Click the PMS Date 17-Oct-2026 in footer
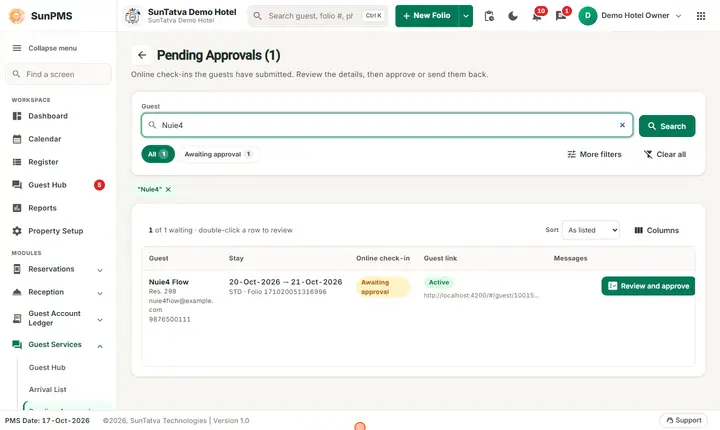The image size is (720, 430). 47,420
